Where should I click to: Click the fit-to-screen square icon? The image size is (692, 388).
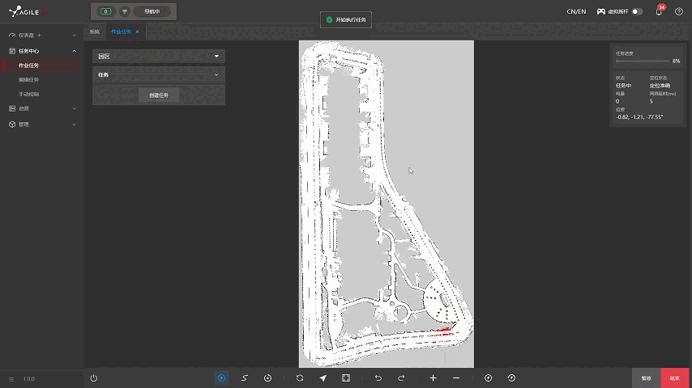[346, 378]
